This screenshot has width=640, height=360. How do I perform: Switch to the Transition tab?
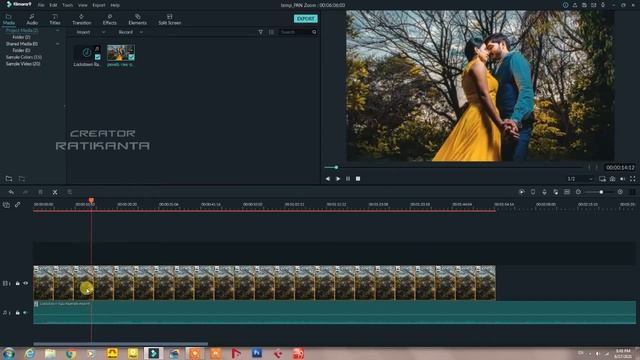click(81, 19)
